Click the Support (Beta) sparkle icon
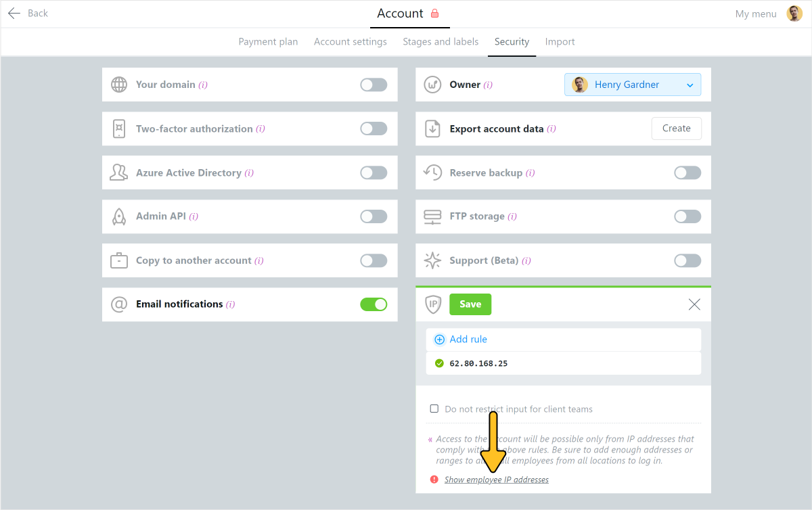The height and width of the screenshot is (510, 812). coord(432,260)
